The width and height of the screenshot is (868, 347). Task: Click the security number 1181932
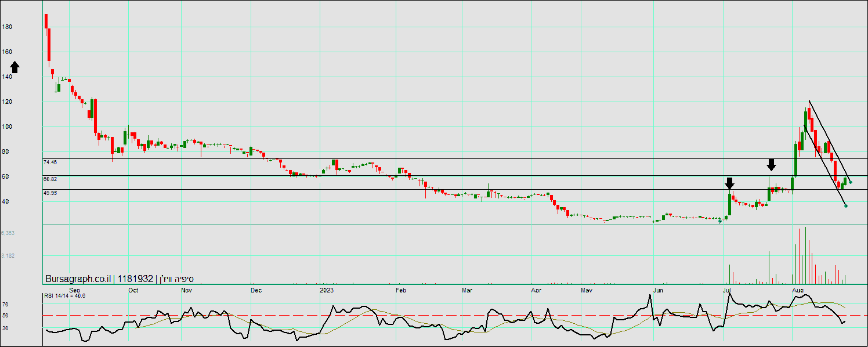135,279
